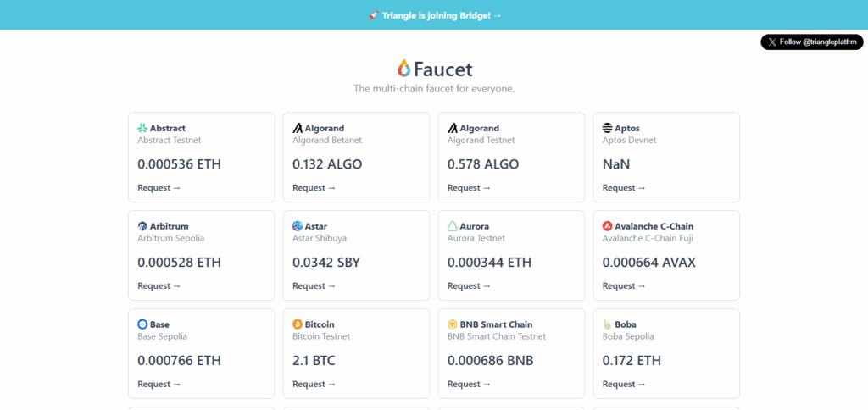868x410 pixels.
Task: Request Arbitrum Sepolia ETH
Action: [x=159, y=285]
